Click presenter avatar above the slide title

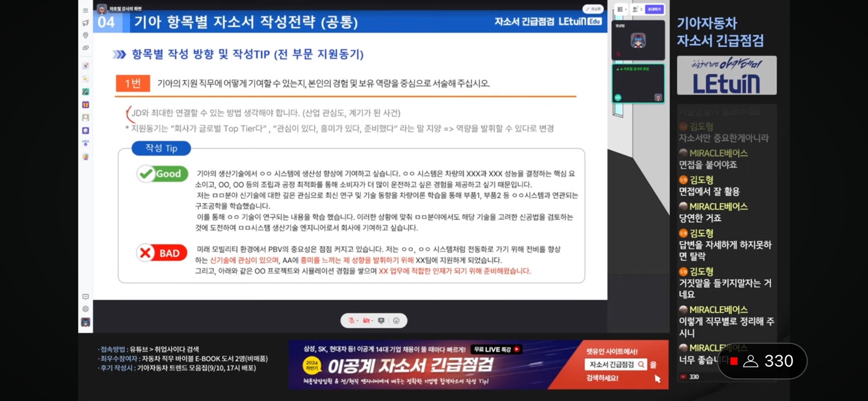[x=102, y=9]
